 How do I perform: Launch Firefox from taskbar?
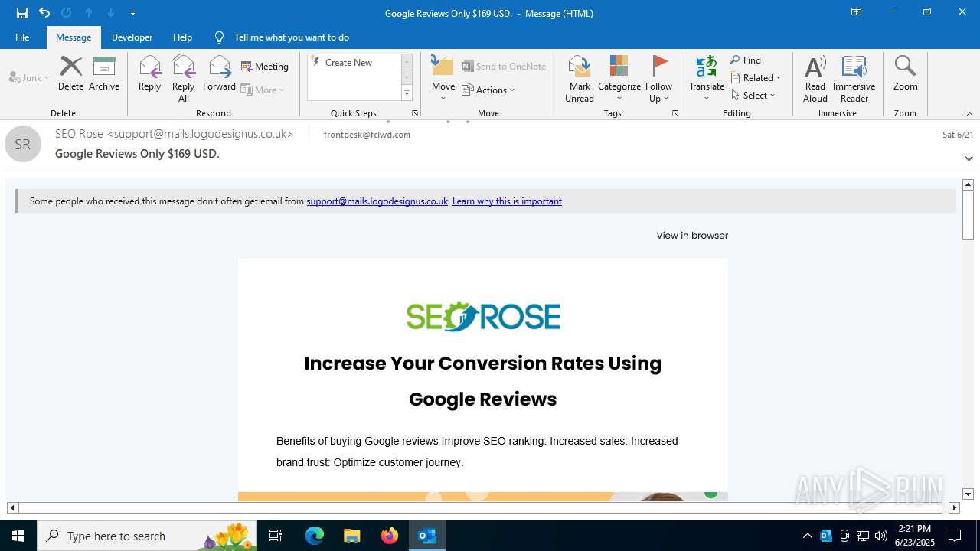point(390,536)
